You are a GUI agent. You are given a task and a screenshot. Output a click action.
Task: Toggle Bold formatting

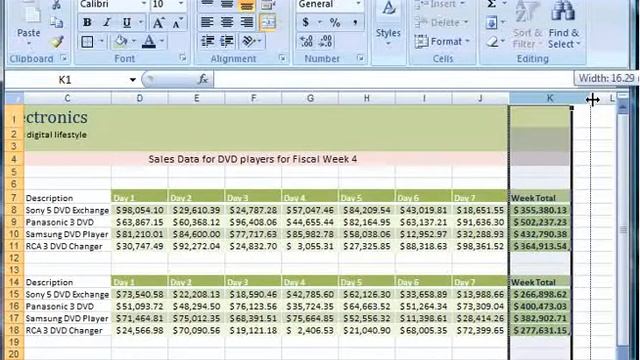click(87, 22)
